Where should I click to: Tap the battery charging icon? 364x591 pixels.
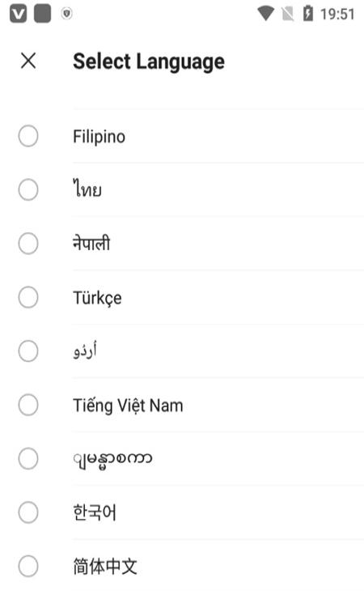pos(308,13)
